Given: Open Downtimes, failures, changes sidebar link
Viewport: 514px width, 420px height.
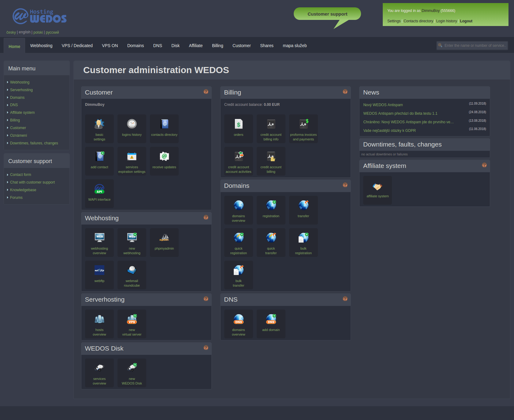Looking at the screenshot, I should [34, 143].
